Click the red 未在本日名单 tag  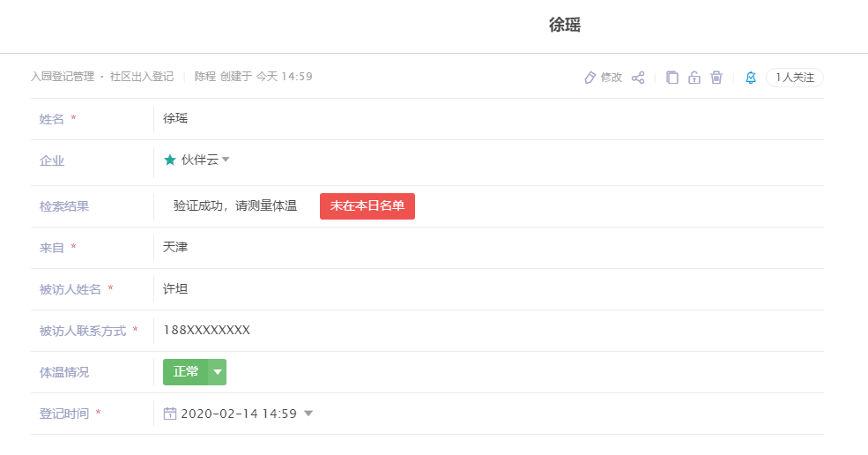click(x=367, y=206)
